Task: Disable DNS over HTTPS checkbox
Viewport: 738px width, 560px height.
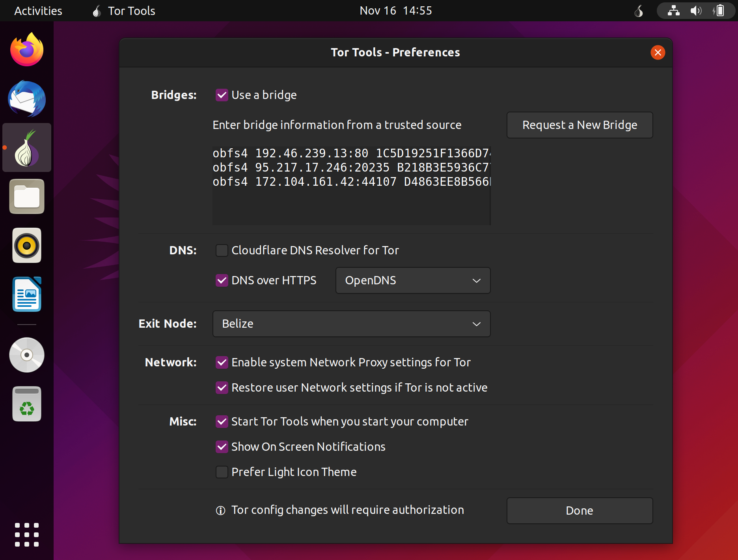Action: (222, 280)
